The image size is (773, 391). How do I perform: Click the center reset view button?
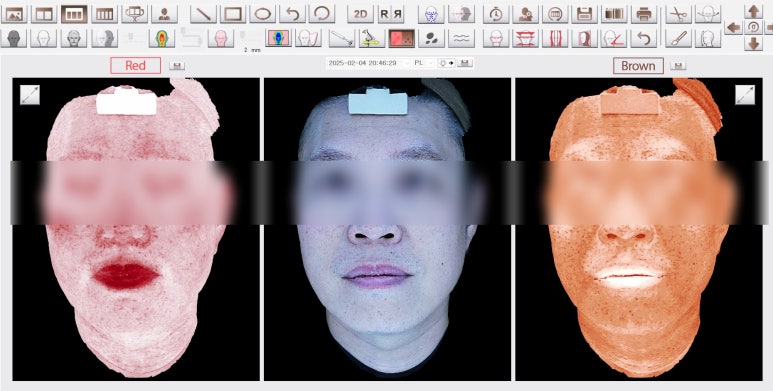pyautogui.click(x=753, y=27)
